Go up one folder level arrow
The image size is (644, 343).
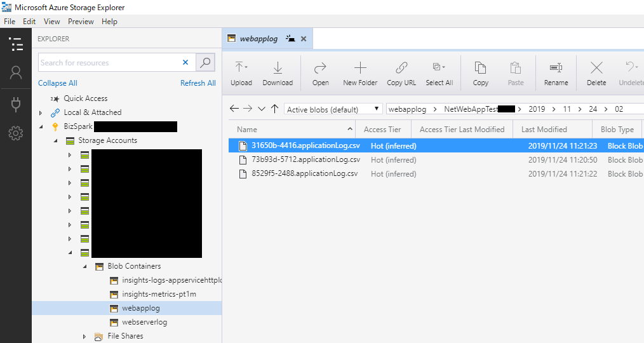tap(275, 109)
